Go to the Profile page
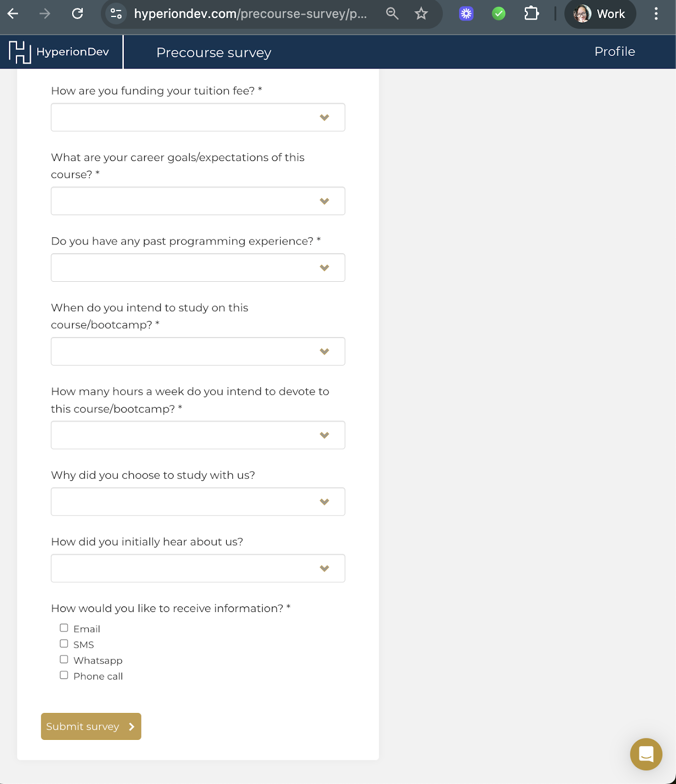676x784 pixels. 614,51
